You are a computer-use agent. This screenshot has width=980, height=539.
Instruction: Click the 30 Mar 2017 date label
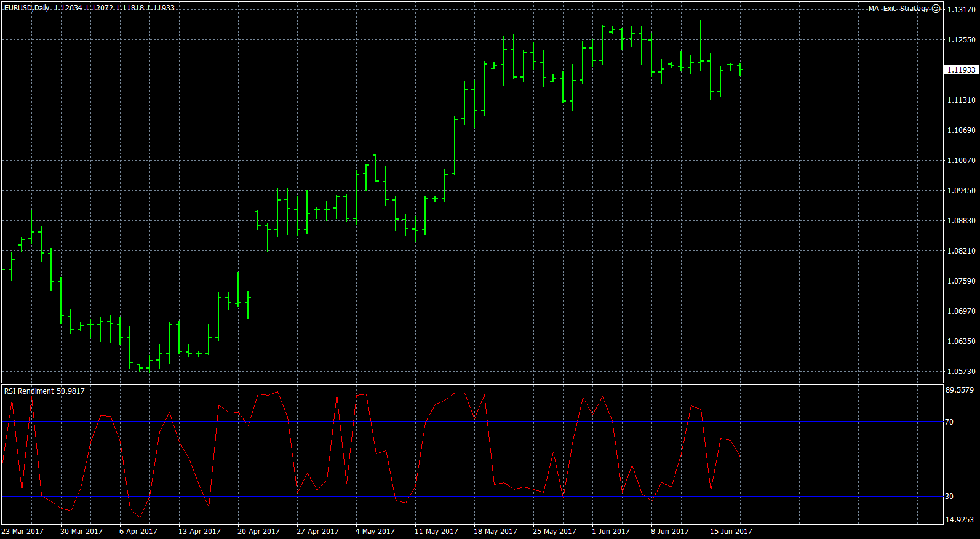81,532
